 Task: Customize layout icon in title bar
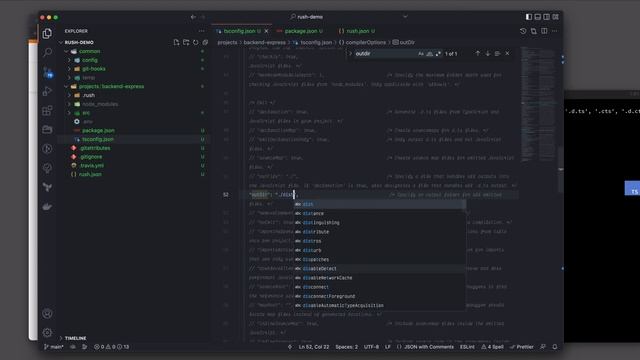(x=556, y=17)
